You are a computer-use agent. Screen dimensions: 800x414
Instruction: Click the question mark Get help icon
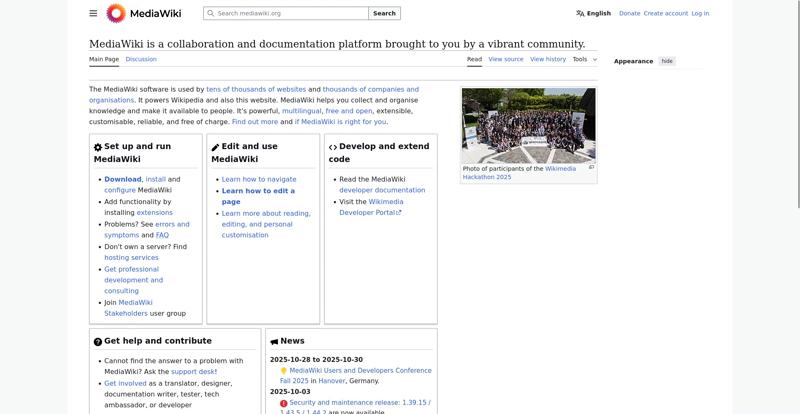(x=98, y=341)
